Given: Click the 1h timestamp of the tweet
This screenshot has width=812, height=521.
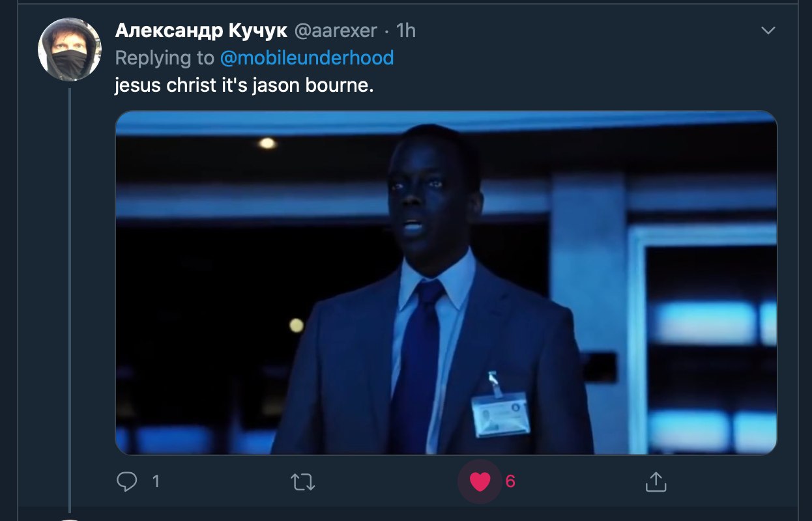Looking at the screenshot, I should tap(405, 31).
